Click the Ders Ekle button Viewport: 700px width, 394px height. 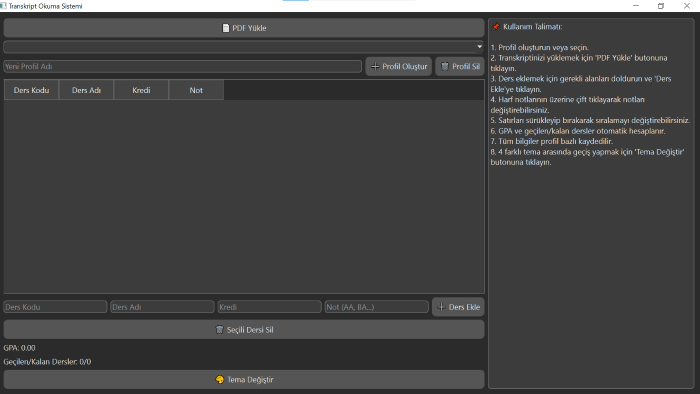[458, 307]
